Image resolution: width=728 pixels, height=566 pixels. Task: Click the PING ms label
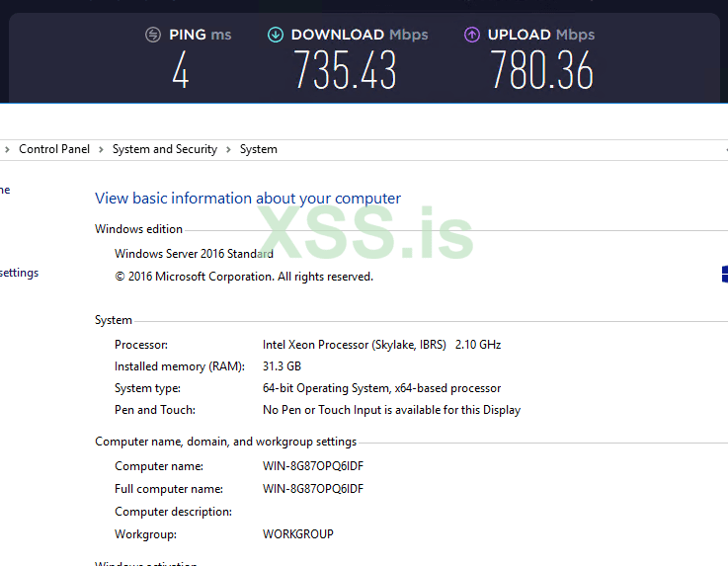(x=201, y=35)
